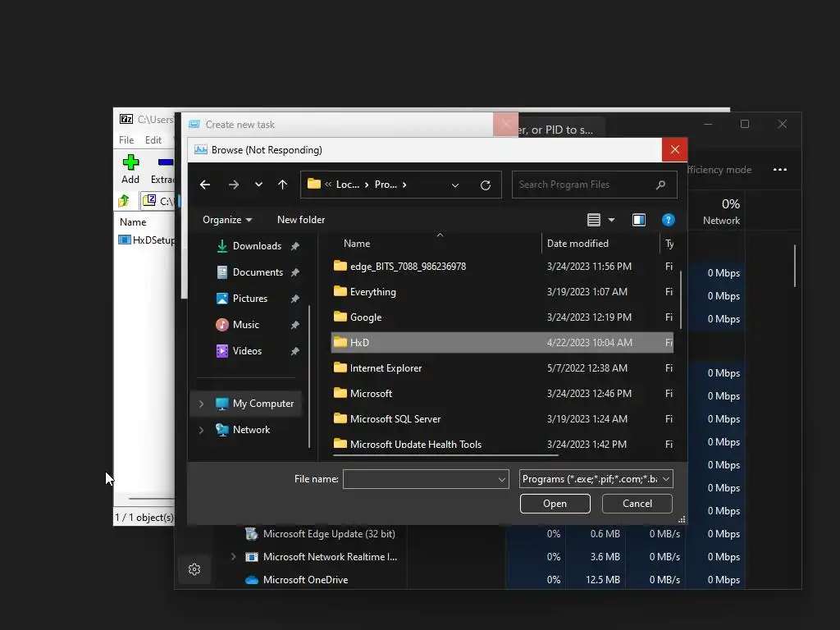Select HxDSetup file in 7-Zip list
Image resolution: width=840 pixels, height=630 pixels.
pos(146,240)
